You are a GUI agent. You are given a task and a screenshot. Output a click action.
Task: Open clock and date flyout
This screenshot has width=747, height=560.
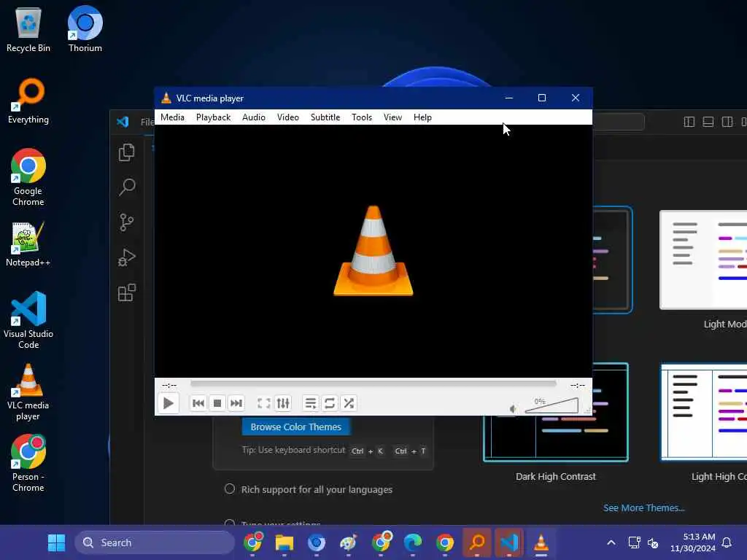click(693, 542)
